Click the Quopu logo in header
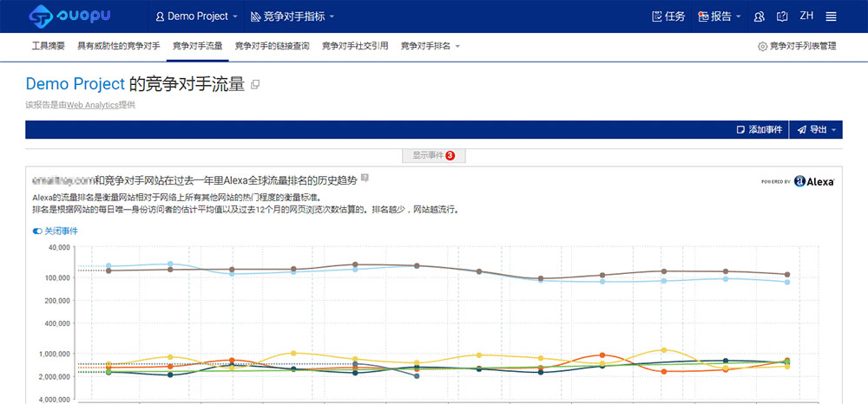The image size is (868, 404). pos(69,16)
